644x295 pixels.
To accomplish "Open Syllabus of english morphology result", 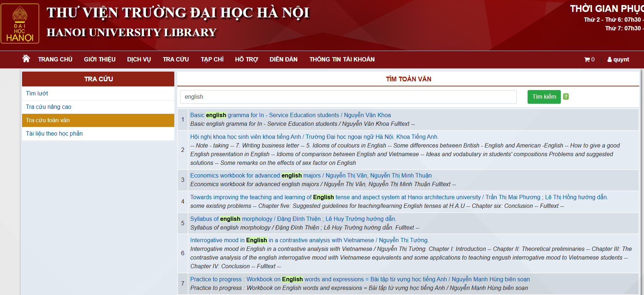I will pos(293,219).
